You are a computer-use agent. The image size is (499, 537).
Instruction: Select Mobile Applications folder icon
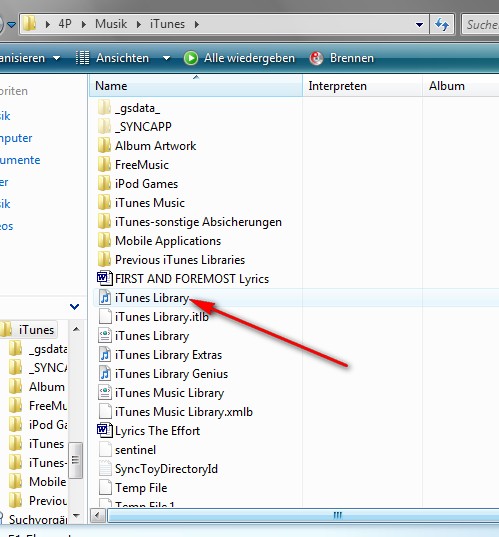(x=104, y=241)
